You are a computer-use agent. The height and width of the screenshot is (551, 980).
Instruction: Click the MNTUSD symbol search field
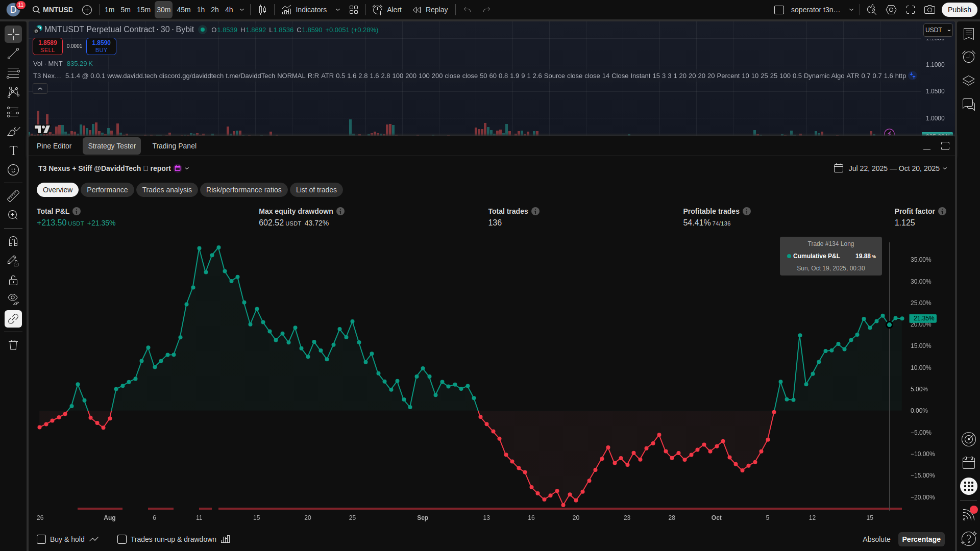click(57, 10)
